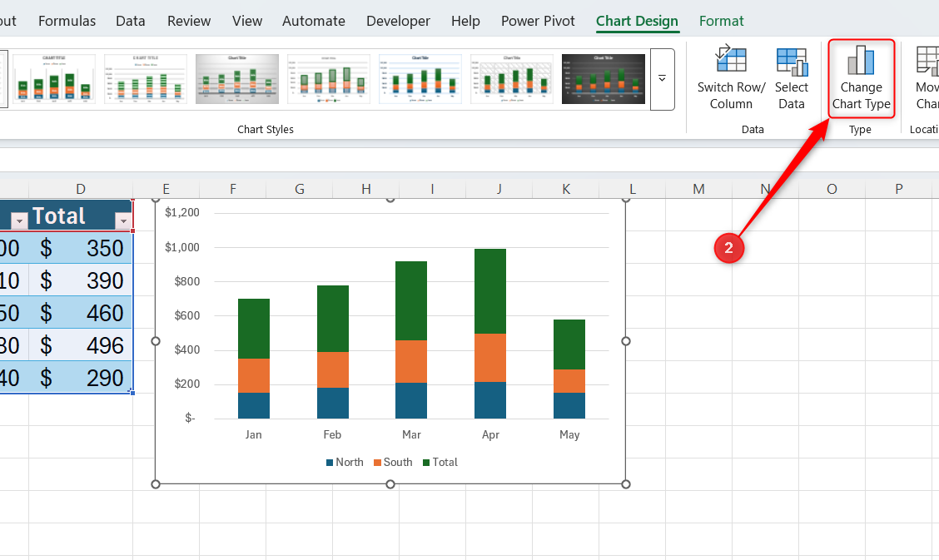This screenshot has height=560, width=939.
Task: Select Mar's blue North bar segment
Action: [411, 400]
